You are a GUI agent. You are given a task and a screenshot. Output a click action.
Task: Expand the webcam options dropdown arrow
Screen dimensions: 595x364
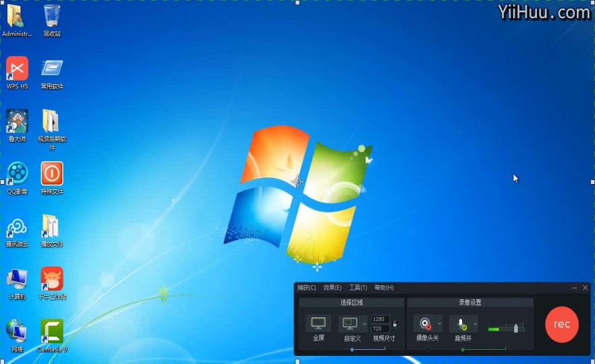(x=439, y=324)
